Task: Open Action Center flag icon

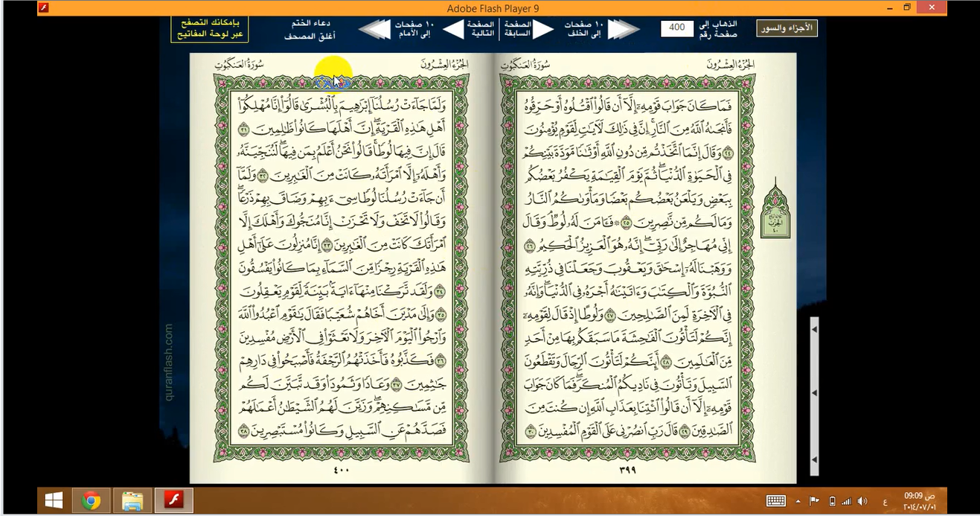Action: coord(814,501)
